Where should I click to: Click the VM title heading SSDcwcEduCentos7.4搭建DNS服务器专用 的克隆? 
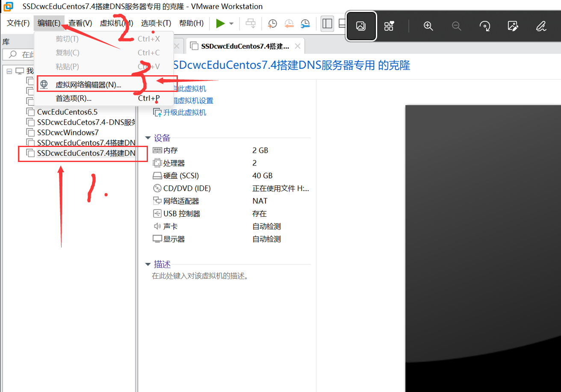point(292,65)
